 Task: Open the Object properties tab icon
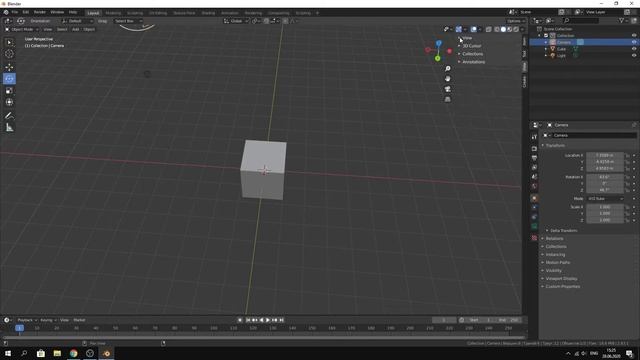coord(534,198)
